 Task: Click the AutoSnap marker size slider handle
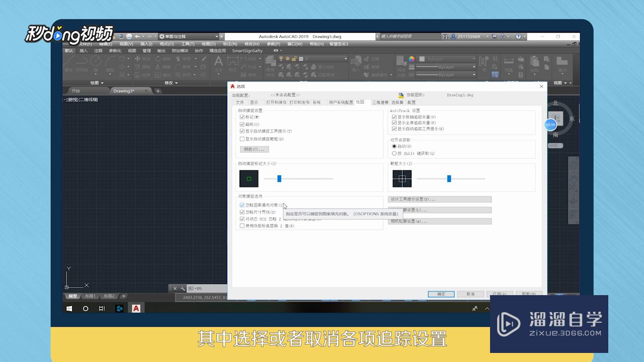(279, 178)
